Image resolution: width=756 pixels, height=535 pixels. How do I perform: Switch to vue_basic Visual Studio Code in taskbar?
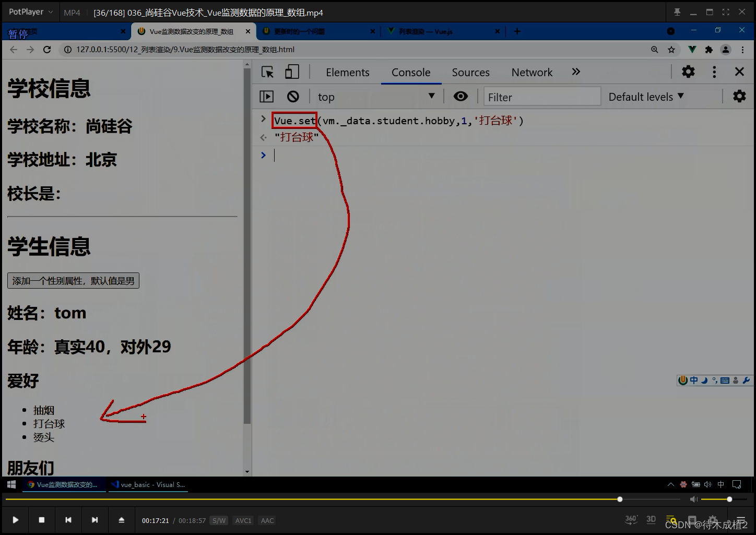149,484
